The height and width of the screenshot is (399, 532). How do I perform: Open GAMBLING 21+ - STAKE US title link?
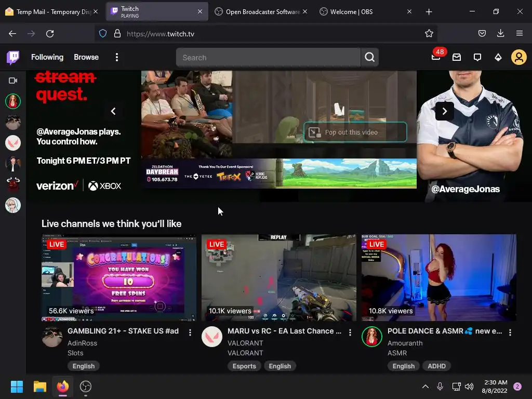click(123, 331)
